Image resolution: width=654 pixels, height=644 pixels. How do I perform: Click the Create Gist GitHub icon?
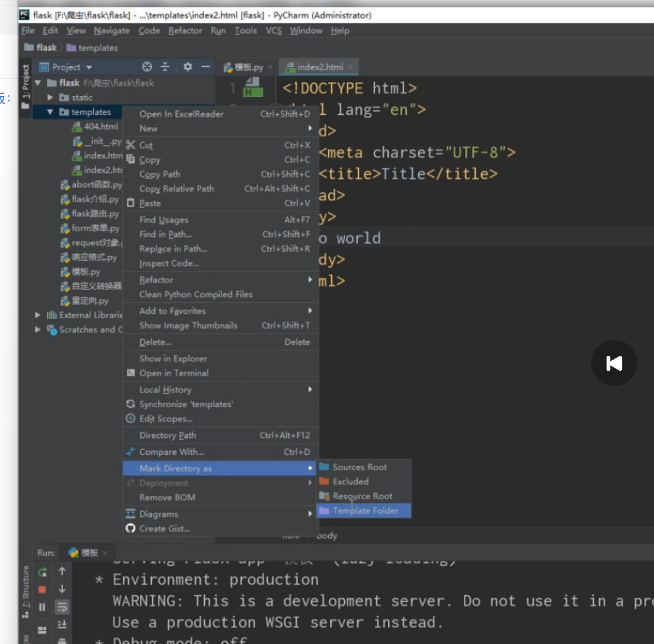[x=131, y=529]
